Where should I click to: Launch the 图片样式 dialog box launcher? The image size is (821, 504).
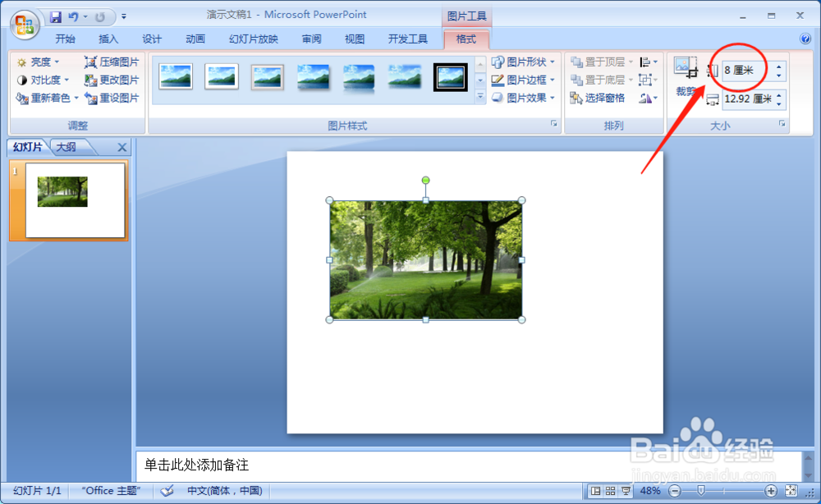coord(554,124)
